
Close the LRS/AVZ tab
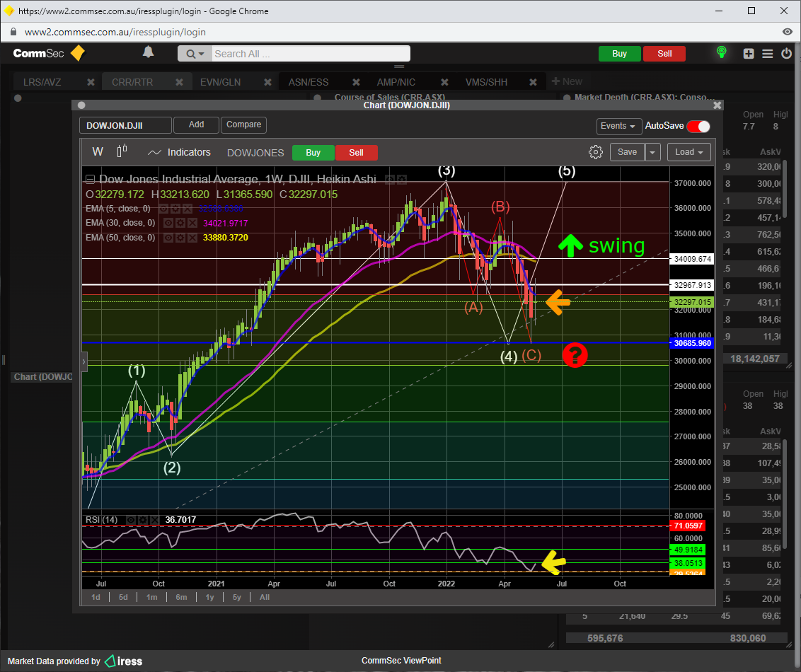(91, 82)
